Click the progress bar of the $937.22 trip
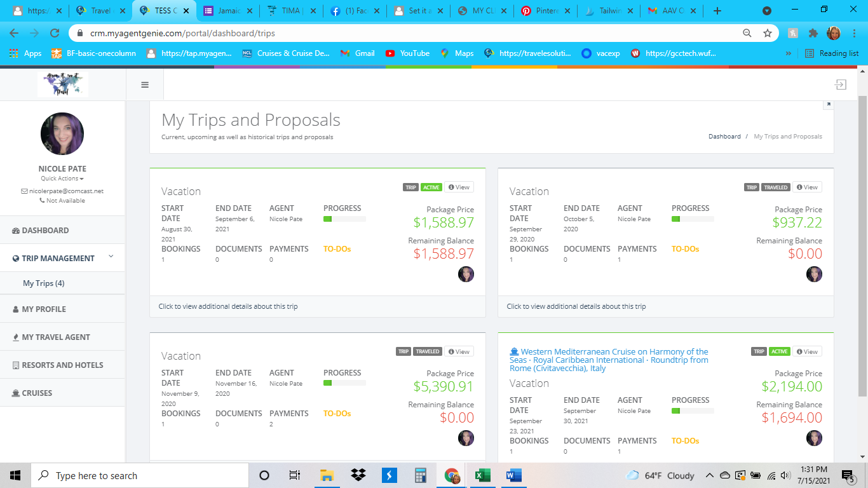 click(693, 219)
